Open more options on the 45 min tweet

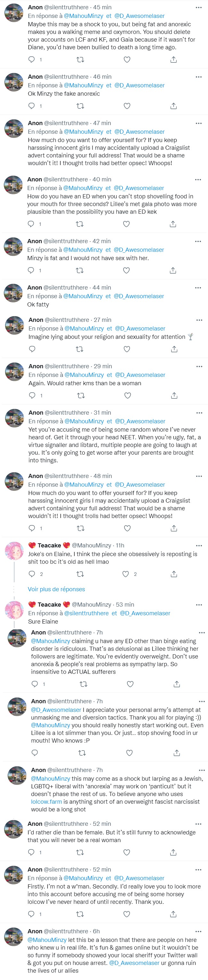coord(198,7)
